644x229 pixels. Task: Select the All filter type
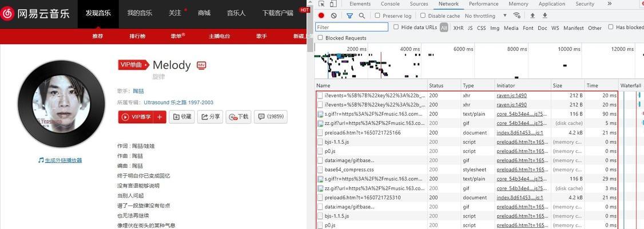click(x=444, y=27)
